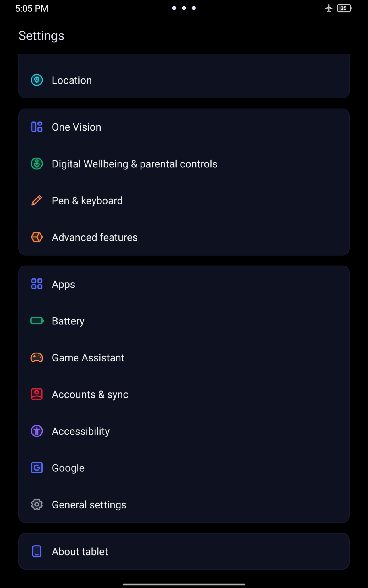This screenshot has height=588, width=368.
Task: Tap the Location pin icon
Action: [37, 80]
